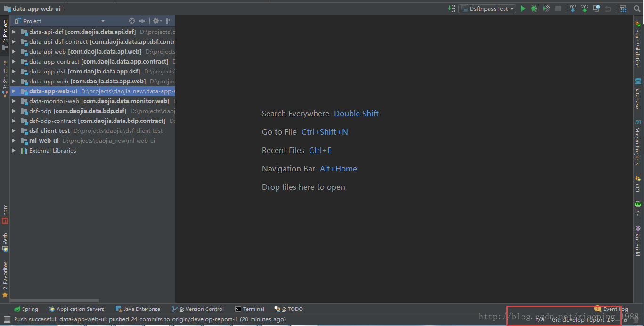Click VCS commit changes icon

(x=585, y=8)
